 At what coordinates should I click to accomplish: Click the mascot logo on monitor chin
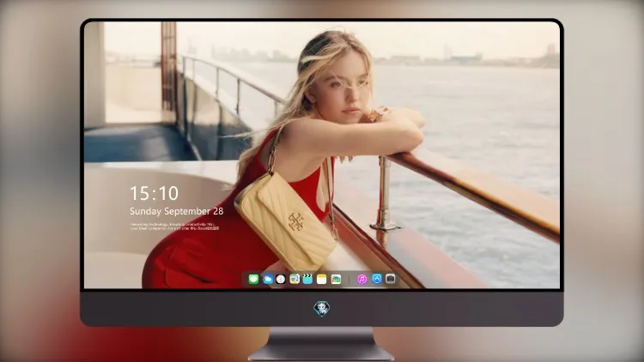[322, 309]
